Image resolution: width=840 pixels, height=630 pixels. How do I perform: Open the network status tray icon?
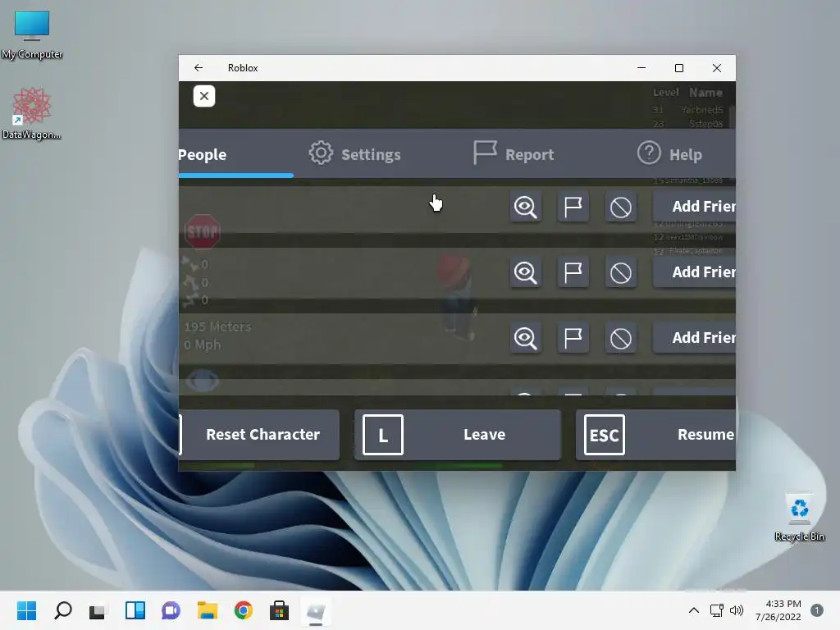click(716, 610)
